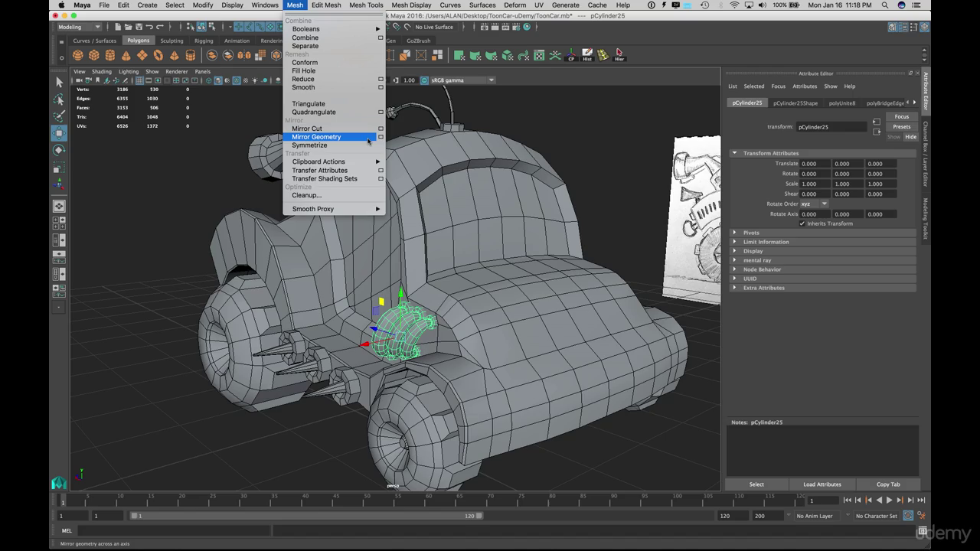Click the Copy Tab button

pos(888,484)
